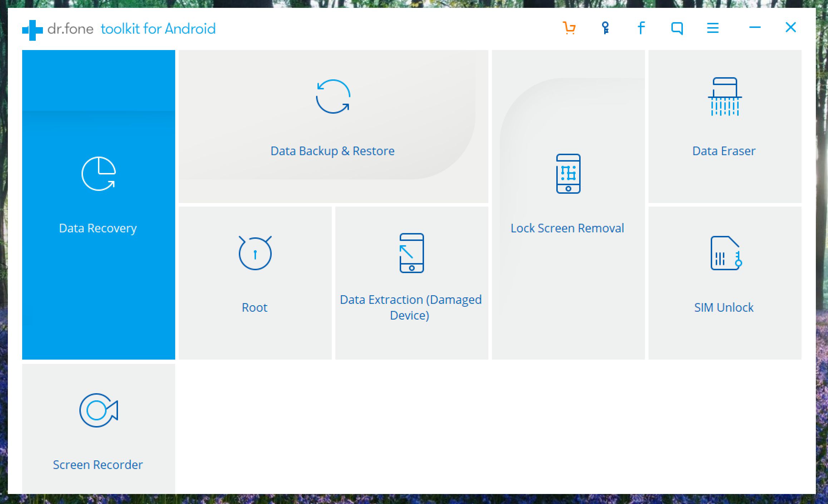Click the dr.fone plus logo icon
Viewport: 828px width, 504px height.
point(32,30)
